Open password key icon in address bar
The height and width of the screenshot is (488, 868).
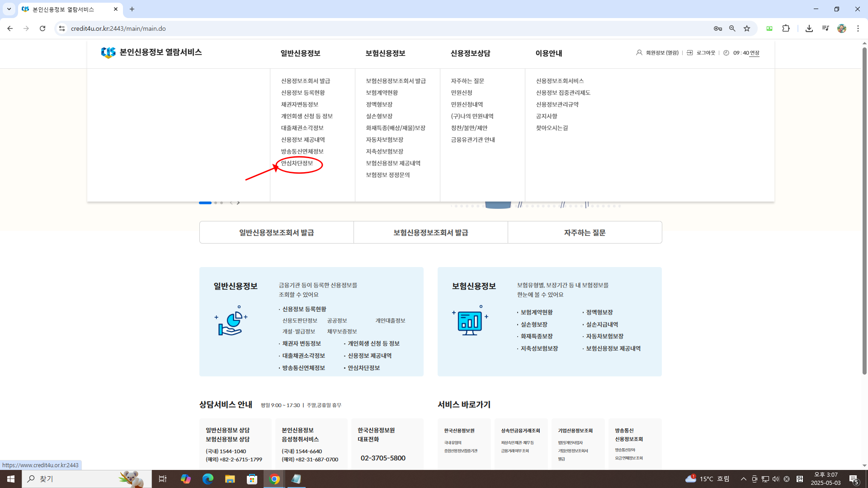tap(717, 28)
